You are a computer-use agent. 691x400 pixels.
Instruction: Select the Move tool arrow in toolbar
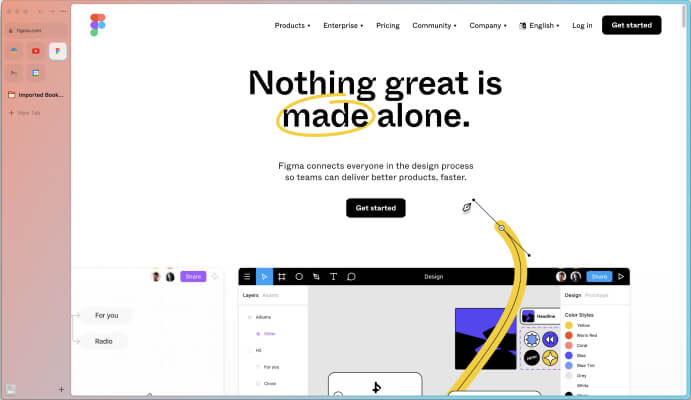click(x=264, y=276)
